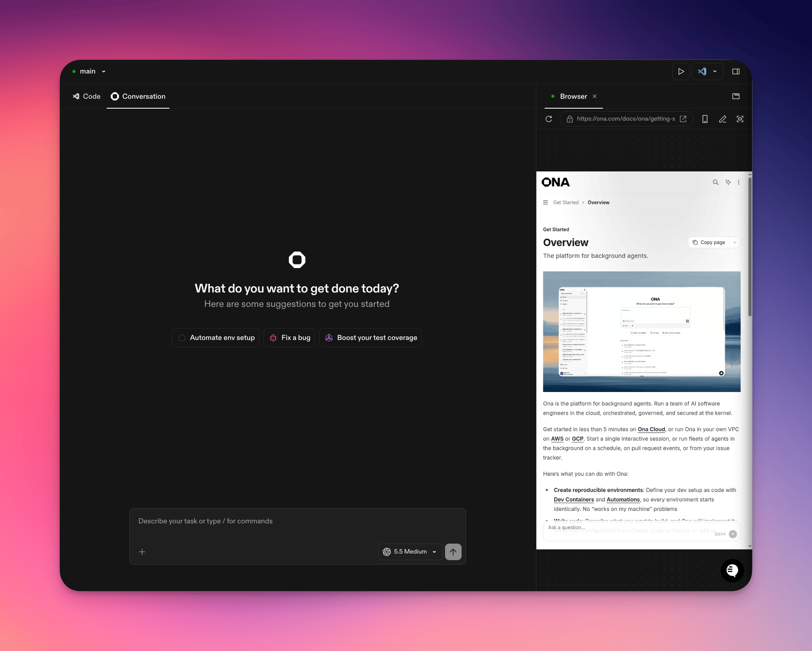Screen dimensions: 812x651
Task: Switch to the Conversation tab
Action: point(138,96)
